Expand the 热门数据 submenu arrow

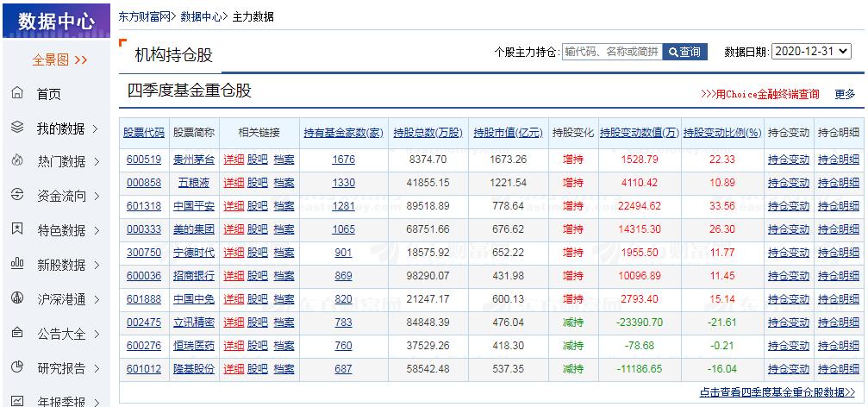pyautogui.click(x=97, y=162)
